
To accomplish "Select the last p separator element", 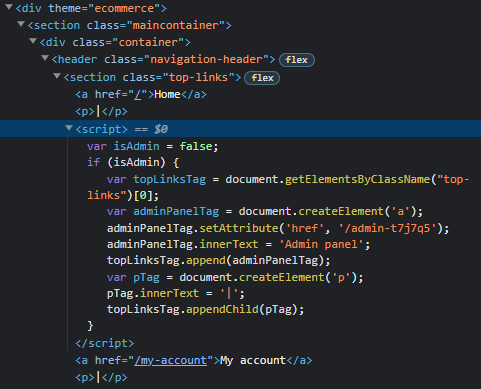I will [101, 377].
